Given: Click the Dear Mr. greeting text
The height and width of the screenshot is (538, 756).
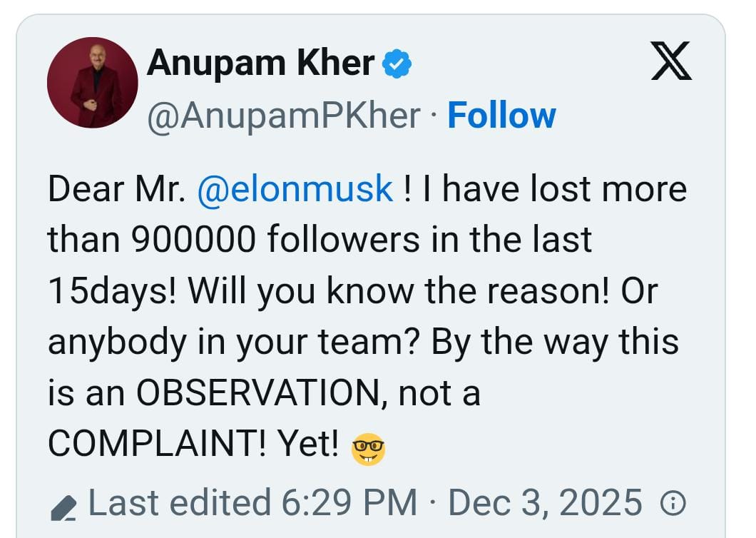Looking at the screenshot, I should 117,189.
